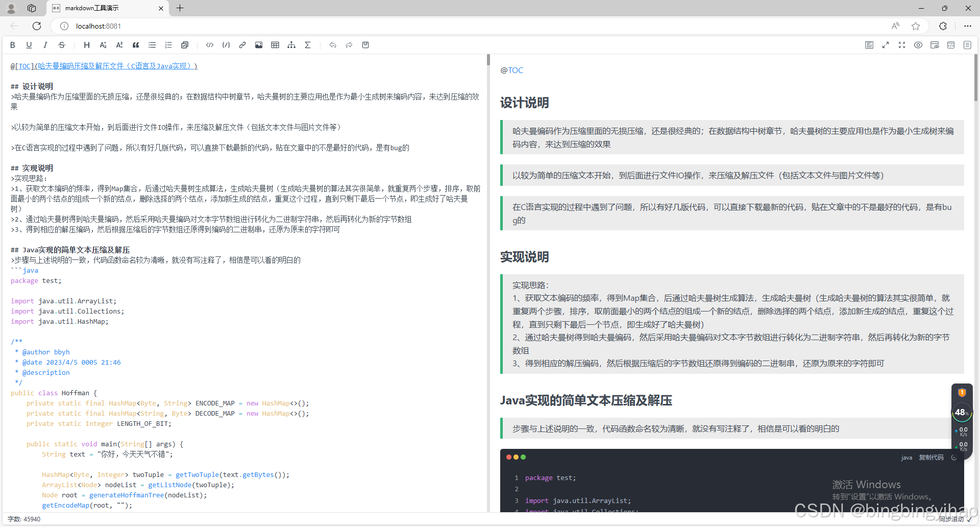The height and width of the screenshot is (527, 980).
Task: Open preview-only view with window-eye icon
Action: [935, 45]
